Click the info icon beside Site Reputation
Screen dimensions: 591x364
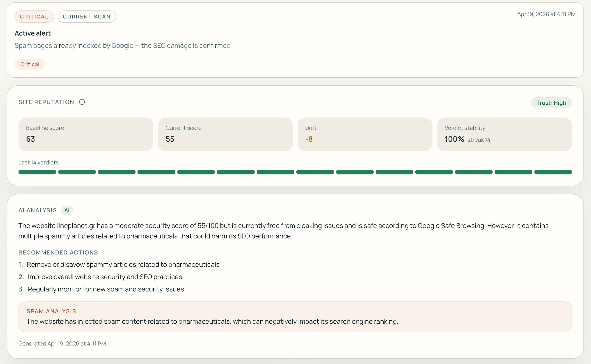point(82,102)
